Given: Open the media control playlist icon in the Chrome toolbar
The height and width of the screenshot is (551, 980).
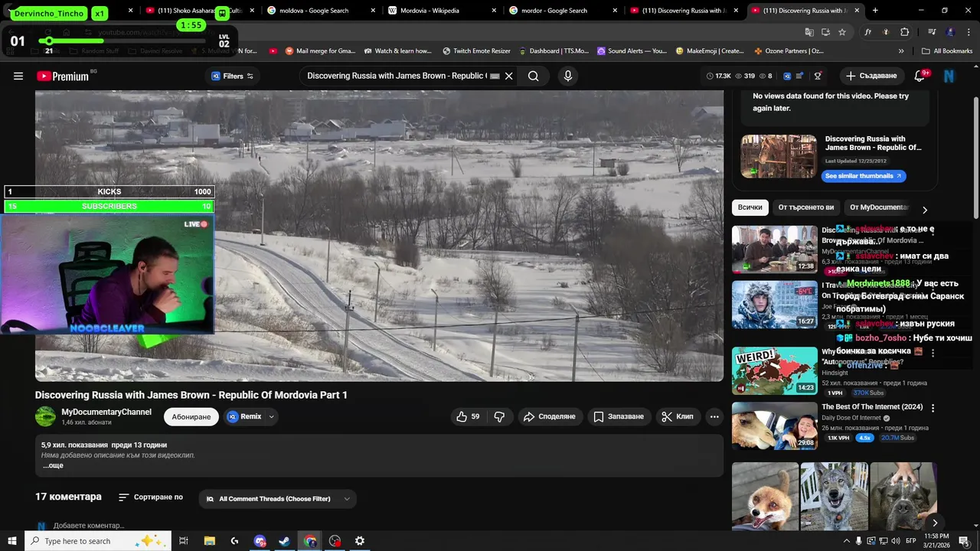Looking at the screenshot, I should tap(932, 32).
